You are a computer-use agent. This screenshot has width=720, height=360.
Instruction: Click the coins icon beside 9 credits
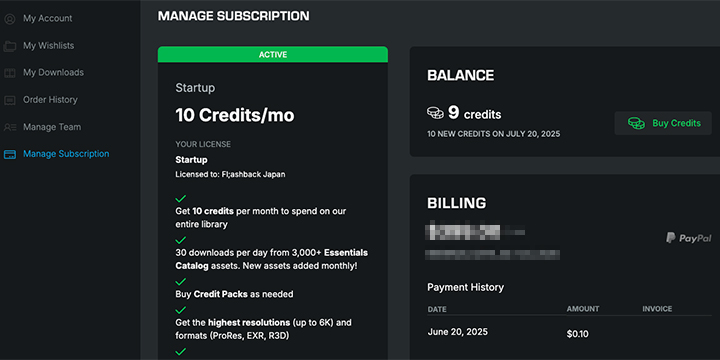435,112
